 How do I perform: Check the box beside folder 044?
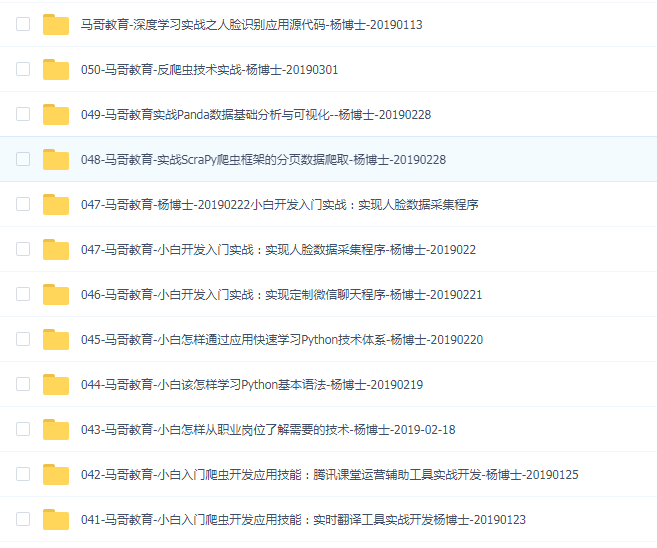tap(23, 384)
